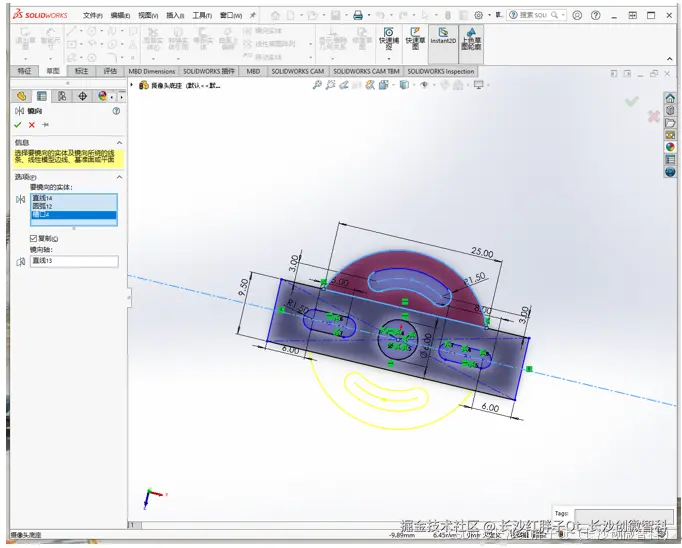Select 直线14 in the entities to mirror list
Viewport: 682px width, 548px height.
point(74,198)
